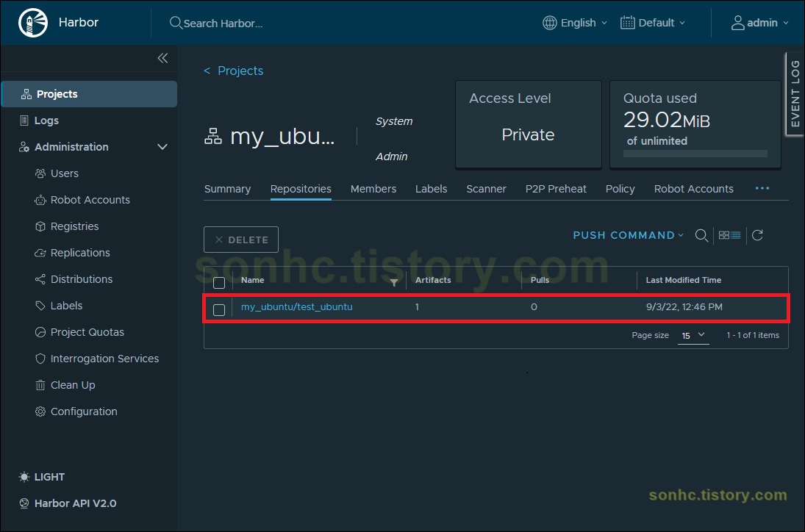Open Labels in sidebar administration

pyautogui.click(x=66, y=306)
